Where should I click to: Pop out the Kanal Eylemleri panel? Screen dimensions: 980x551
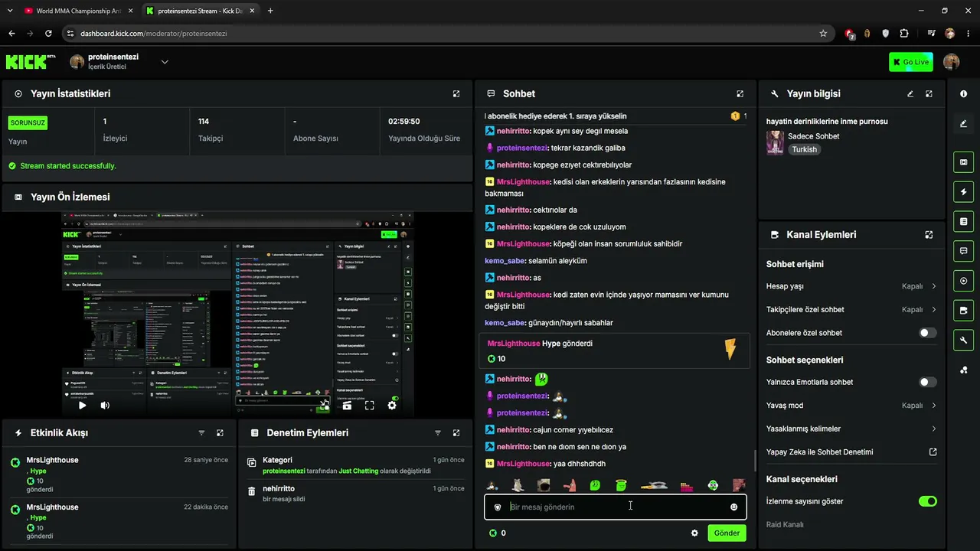coord(929,235)
